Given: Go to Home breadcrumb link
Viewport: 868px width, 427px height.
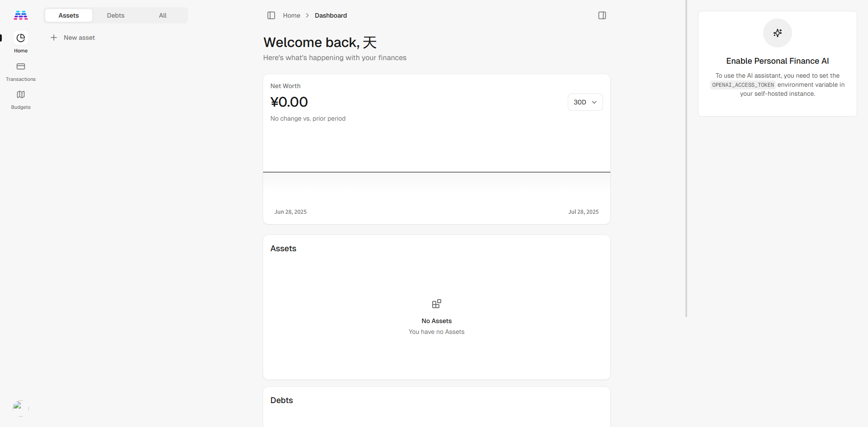Looking at the screenshot, I should tap(292, 15).
